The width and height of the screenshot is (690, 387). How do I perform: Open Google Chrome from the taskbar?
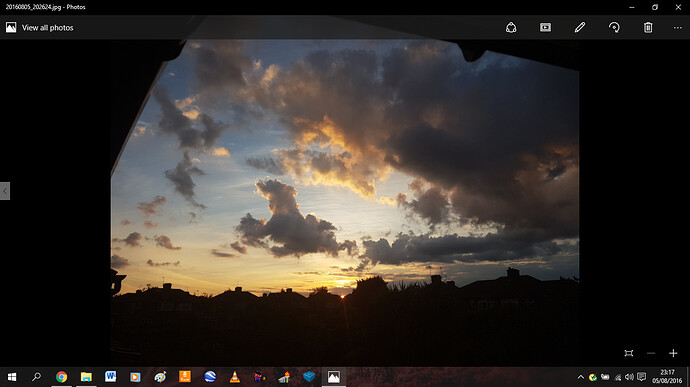62,377
